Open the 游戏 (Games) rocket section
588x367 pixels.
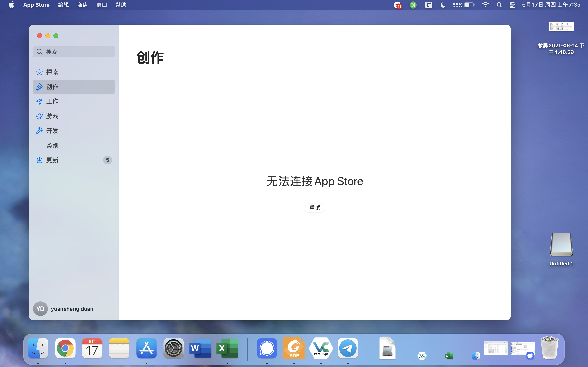52,116
